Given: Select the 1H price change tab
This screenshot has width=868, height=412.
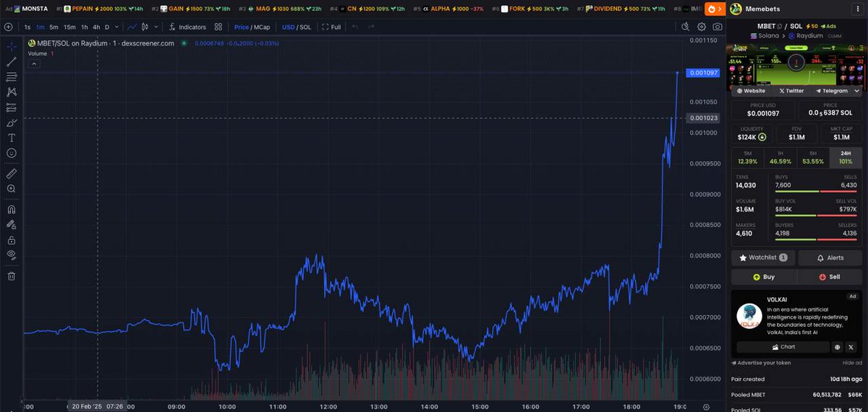Looking at the screenshot, I should [780, 158].
